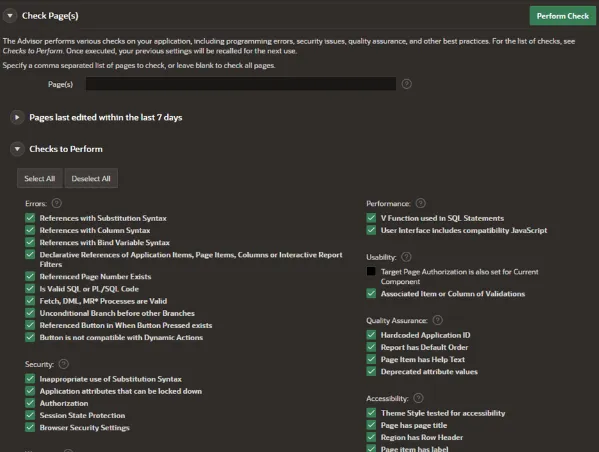The height and width of the screenshot is (452, 599).
Task: Click the Perform Check button
Action: coord(562,16)
